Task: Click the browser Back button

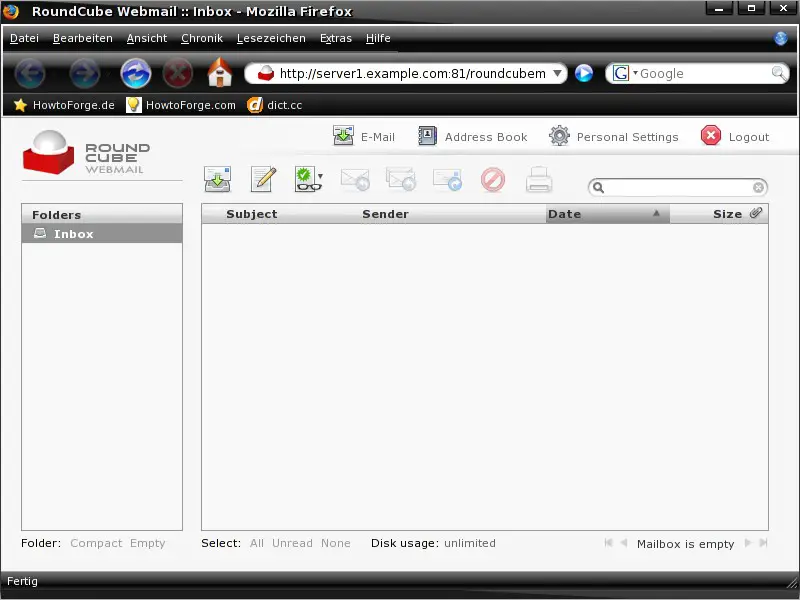Action: click(x=30, y=73)
